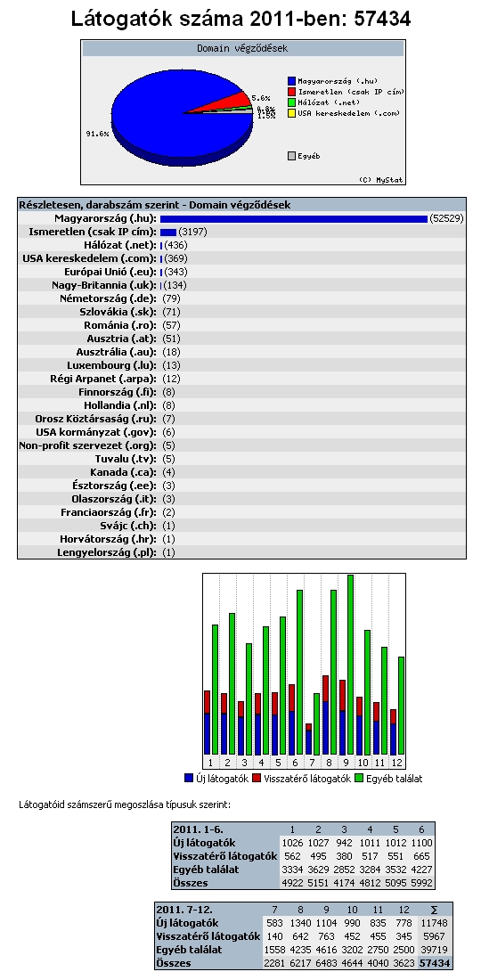Click the 'USA kormányzat (.gov):' row label

click(x=97, y=432)
